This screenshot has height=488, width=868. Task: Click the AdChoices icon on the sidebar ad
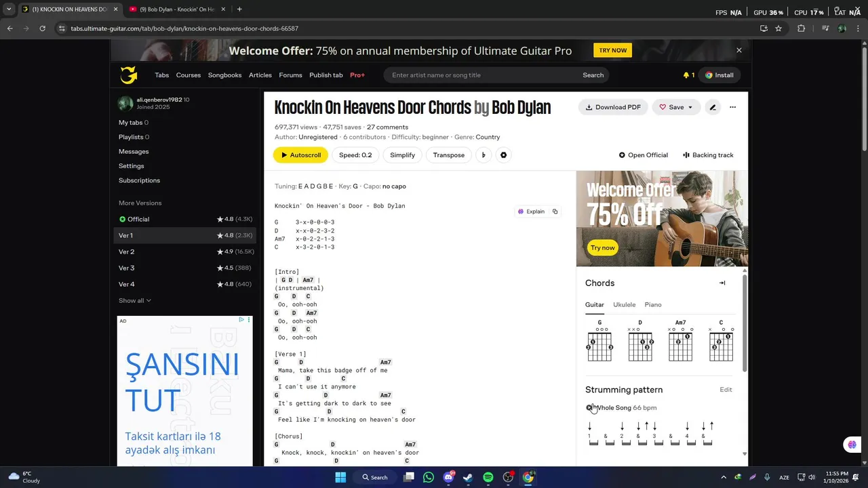tap(241, 320)
